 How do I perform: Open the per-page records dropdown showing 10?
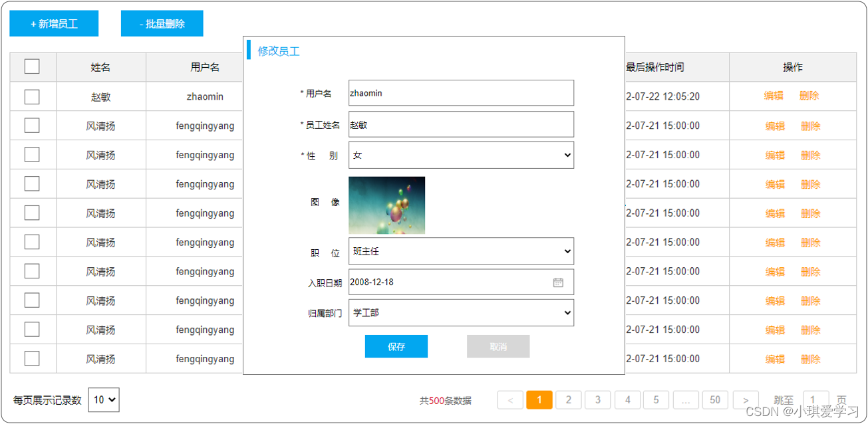tap(104, 400)
